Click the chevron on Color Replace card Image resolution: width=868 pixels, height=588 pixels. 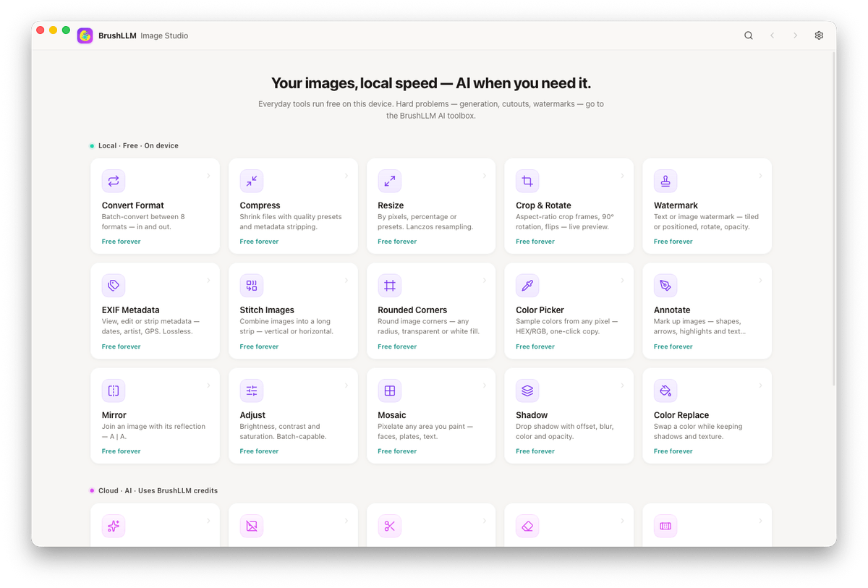pyautogui.click(x=760, y=385)
